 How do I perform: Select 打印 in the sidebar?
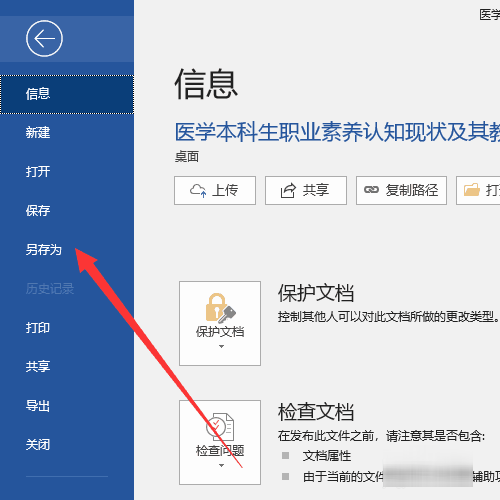67,328
